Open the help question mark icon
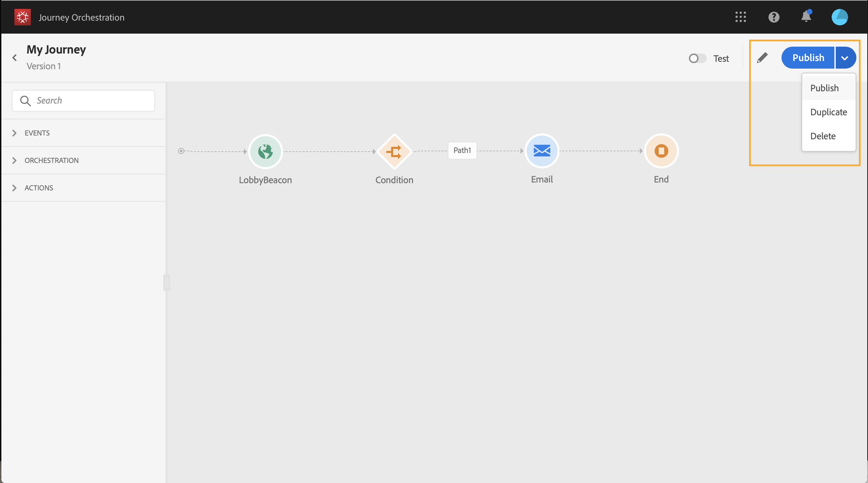Image resolution: width=868 pixels, height=483 pixels. (774, 17)
